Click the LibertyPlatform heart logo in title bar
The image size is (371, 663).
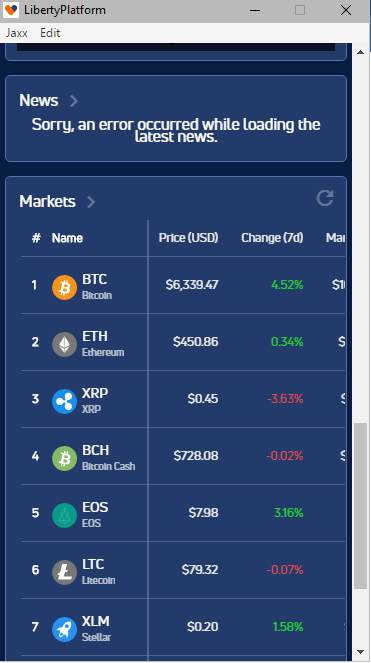[x=11, y=10]
